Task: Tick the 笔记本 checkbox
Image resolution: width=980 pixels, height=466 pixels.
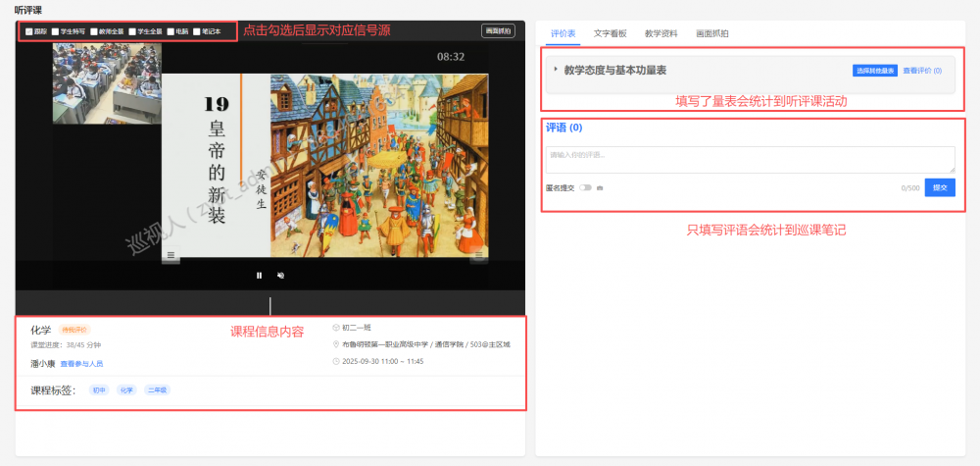Action: point(197,31)
